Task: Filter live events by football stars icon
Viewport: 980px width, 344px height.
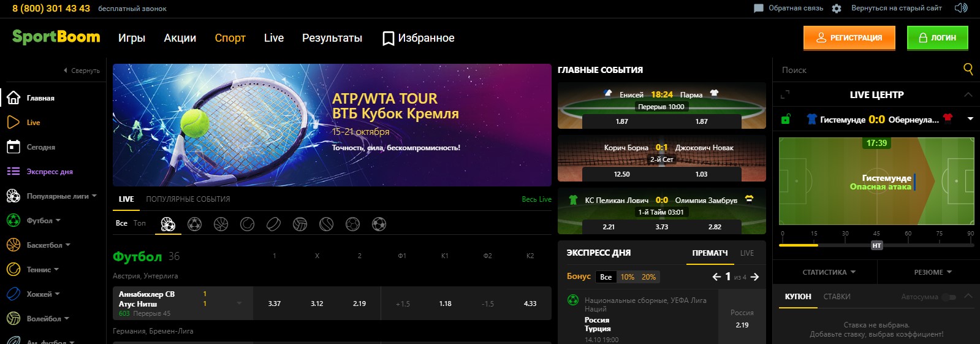Action: (x=194, y=224)
